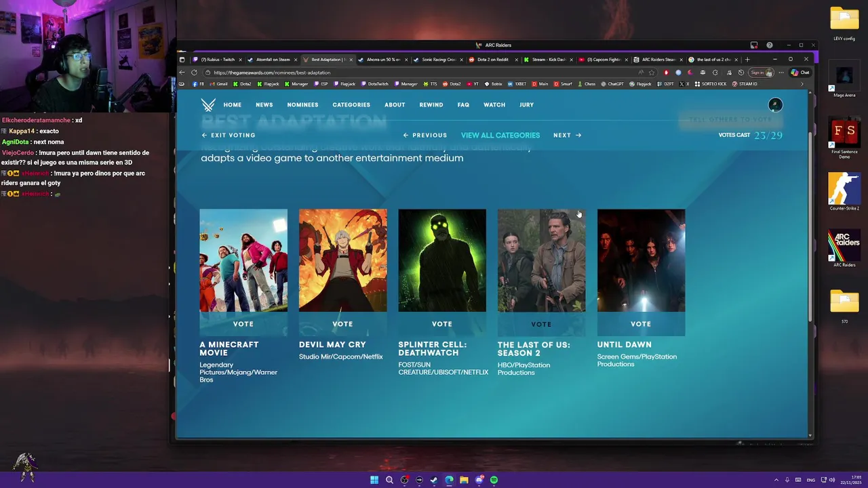Go to PREVIOUS category
Image resolution: width=868 pixels, height=488 pixels.
coord(425,135)
